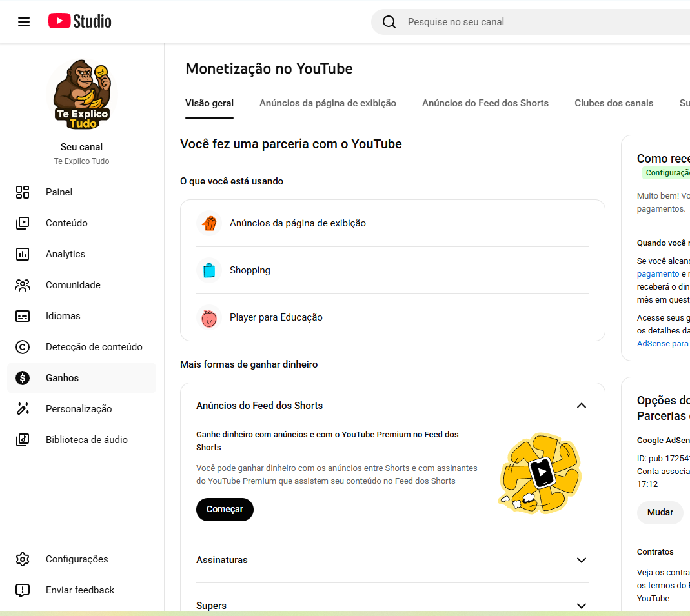690x616 pixels.
Task: Expand the Supers section chevron
Action: [582, 606]
